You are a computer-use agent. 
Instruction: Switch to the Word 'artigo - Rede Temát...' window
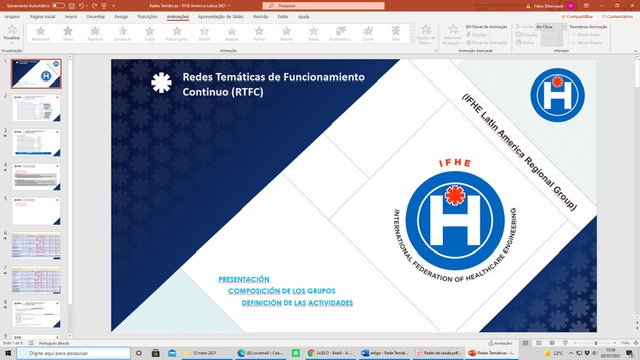click(384, 353)
